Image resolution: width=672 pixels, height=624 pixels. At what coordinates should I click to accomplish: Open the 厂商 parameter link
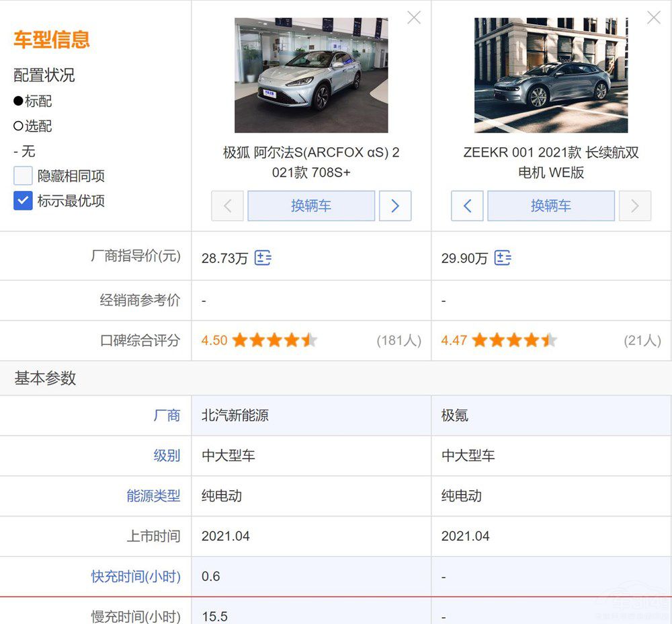[167, 416]
